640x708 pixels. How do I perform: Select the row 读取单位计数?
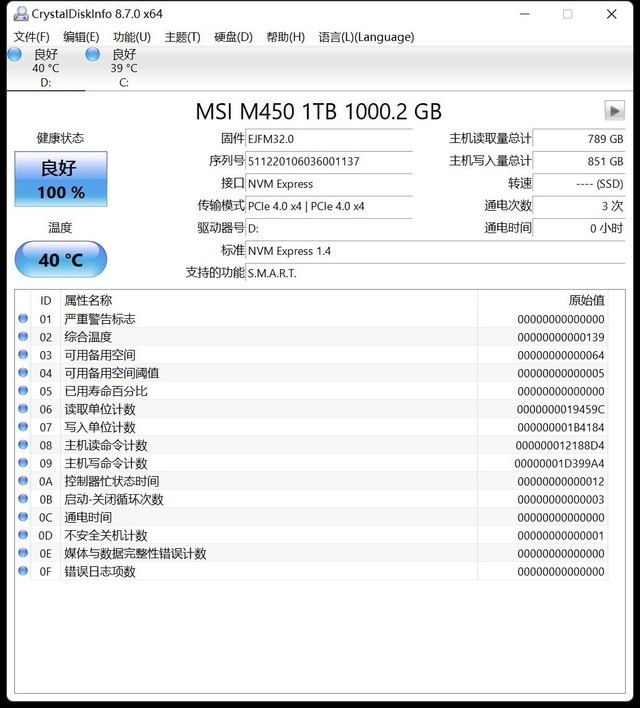tap(313, 409)
